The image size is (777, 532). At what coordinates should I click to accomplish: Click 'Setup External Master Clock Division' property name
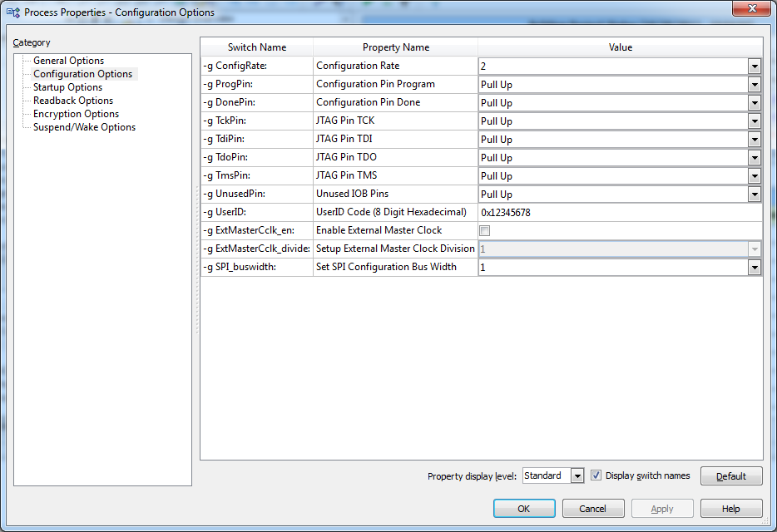[x=395, y=249]
